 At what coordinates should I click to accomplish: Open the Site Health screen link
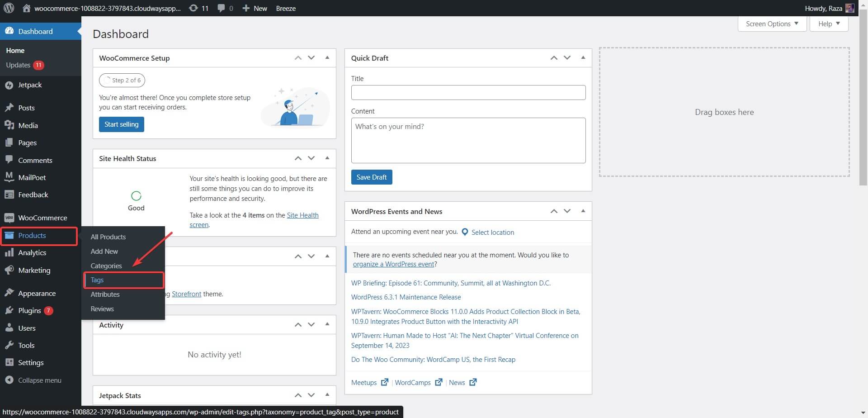[x=302, y=215]
